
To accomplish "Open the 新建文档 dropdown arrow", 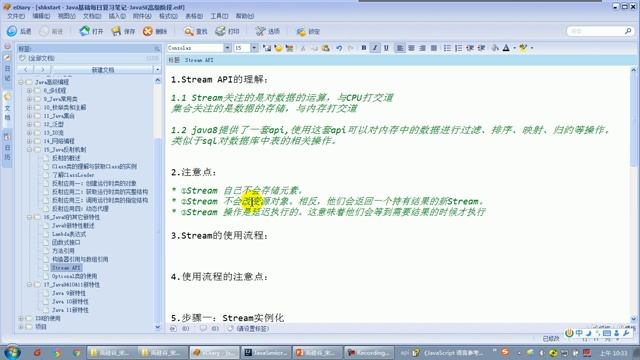I will click(158, 70).
